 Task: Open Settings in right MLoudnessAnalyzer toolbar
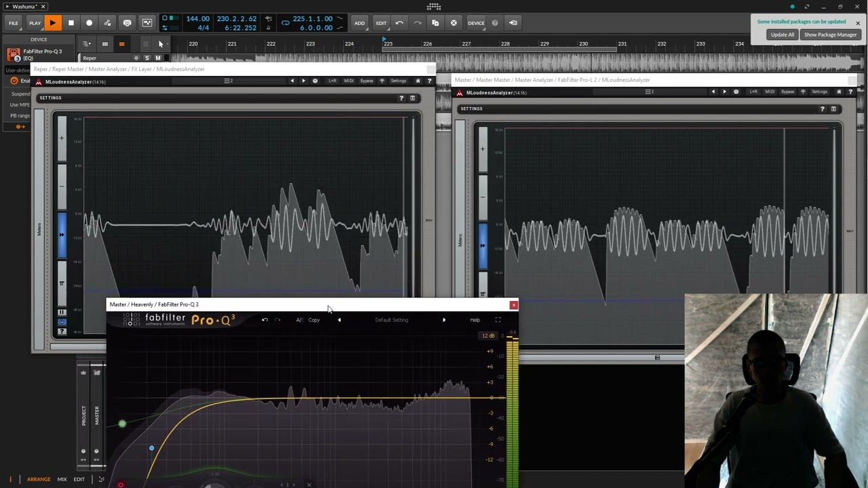(x=819, y=91)
